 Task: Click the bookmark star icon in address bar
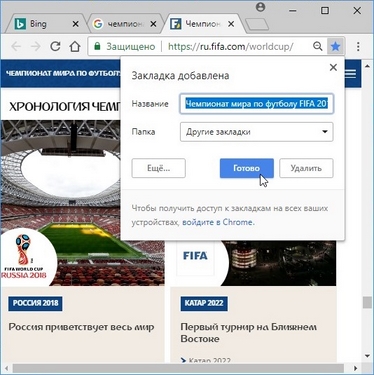point(335,46)
